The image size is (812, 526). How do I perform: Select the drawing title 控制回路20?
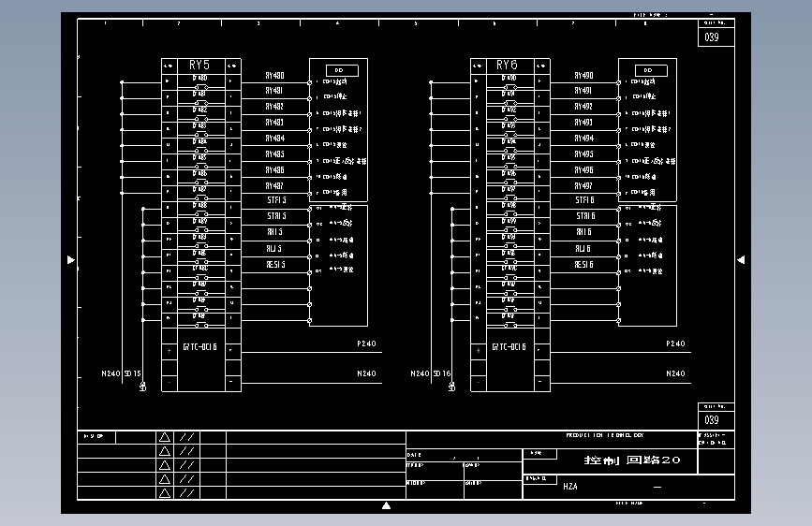coord(632,460)
